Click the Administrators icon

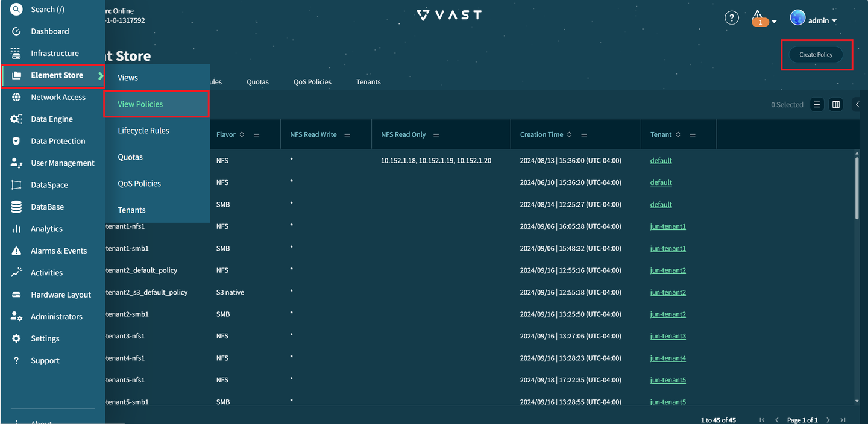pyautogui.click(x=16, y=316)
